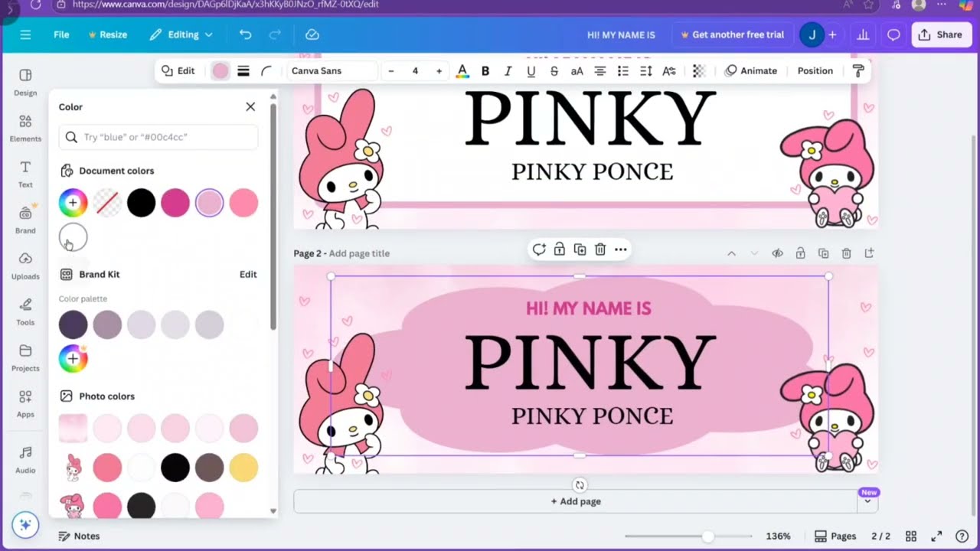Screen dimensions: 980x551
Task: Activate the copy style paint roller
Action: click(858, 70)
